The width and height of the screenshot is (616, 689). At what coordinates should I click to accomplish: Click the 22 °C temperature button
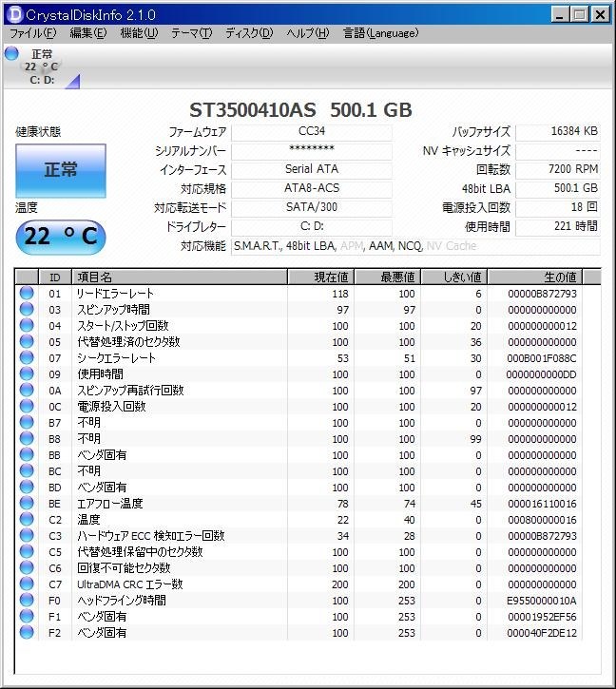click(x=61, y=237)
